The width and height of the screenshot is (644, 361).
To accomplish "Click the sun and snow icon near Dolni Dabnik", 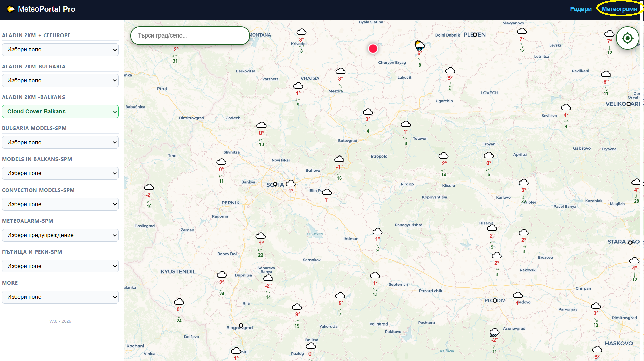I will pos(420,45).
